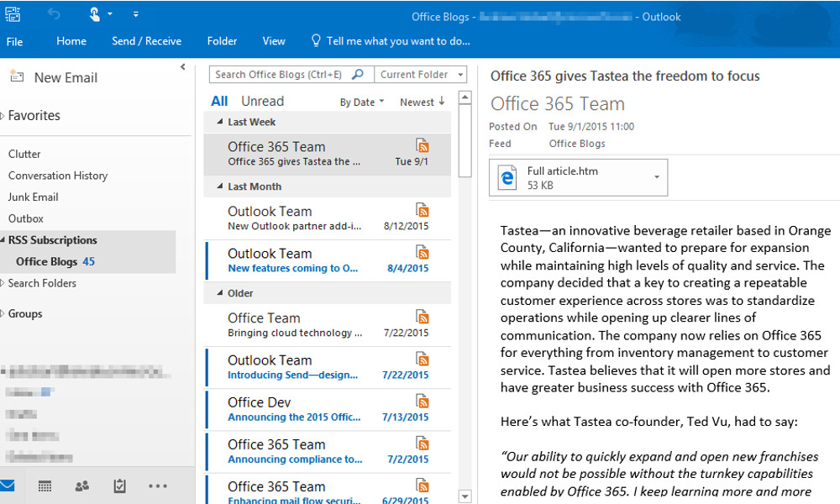Image resolution: width=840 pixels, height=504 pixels.
Task: Open the Send / Receive tab
Action: pyautogui.click(x=146, y=41)
